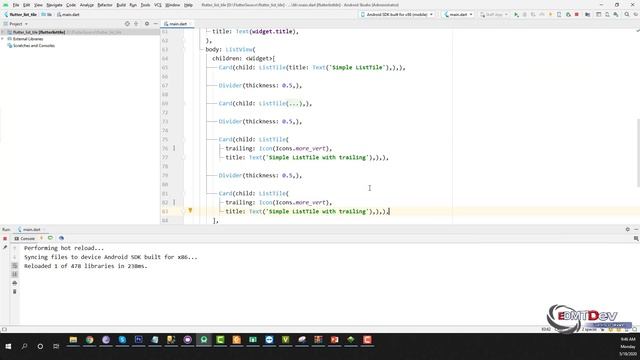Open the Build menu

click(121, 5)
